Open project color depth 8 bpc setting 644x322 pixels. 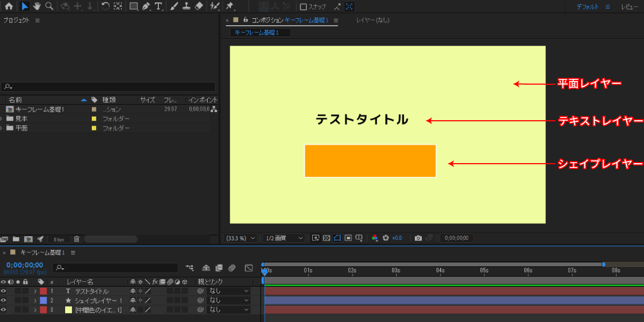tap(58, 239)
